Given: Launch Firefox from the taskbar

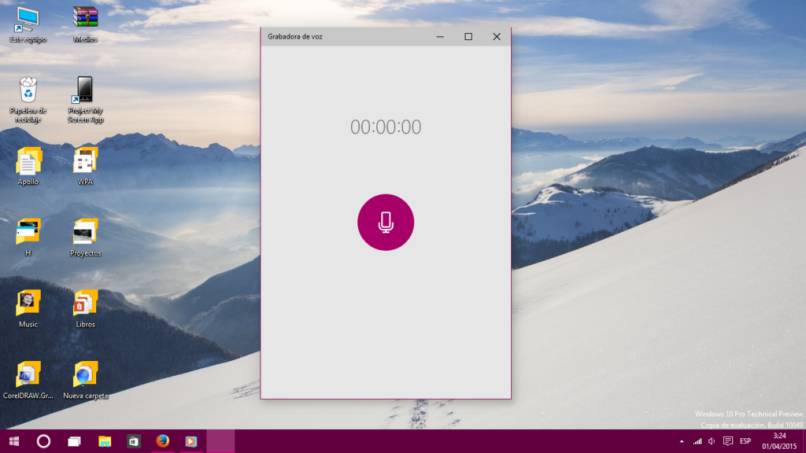Looking at the screenshot, I should pos(162,441).
